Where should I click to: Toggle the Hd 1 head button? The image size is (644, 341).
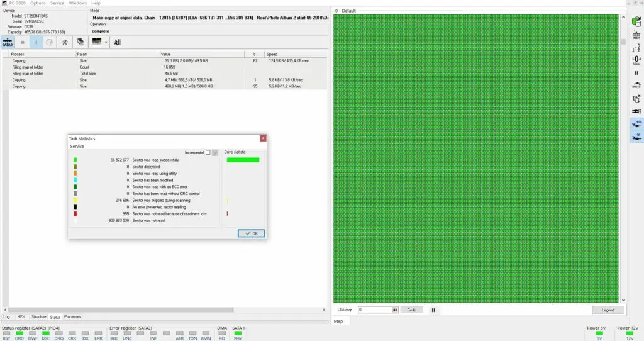point(636,137)
